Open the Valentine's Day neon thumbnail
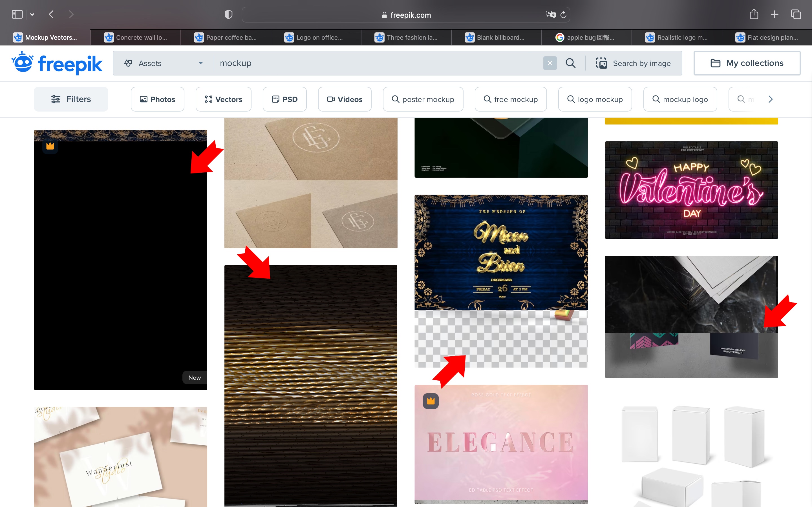This screenshot has width=812, height=507. (691, 190)
